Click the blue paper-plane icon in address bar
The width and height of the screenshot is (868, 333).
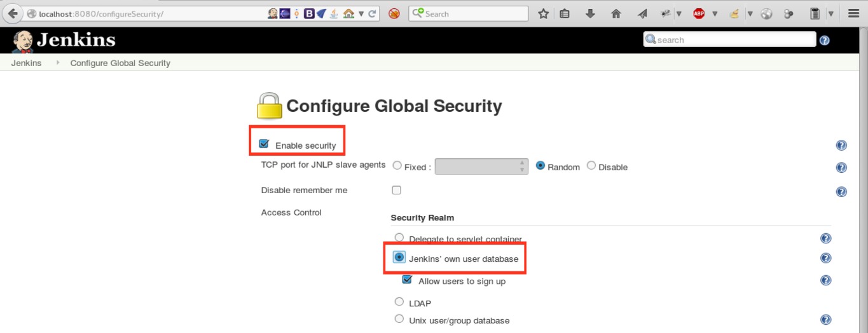[321, 13]
